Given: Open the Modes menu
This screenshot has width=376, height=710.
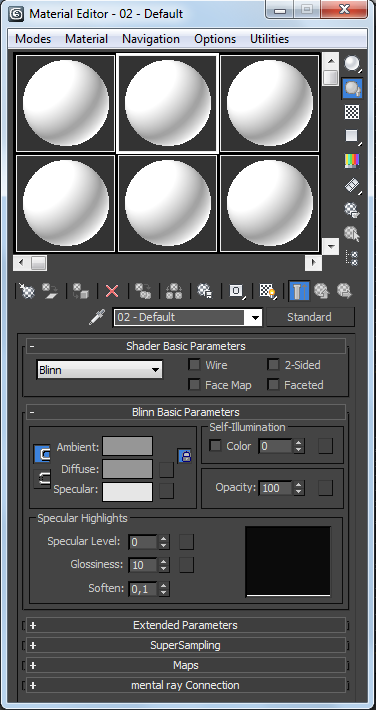Looking at the screenshot, I should point(33,39).
